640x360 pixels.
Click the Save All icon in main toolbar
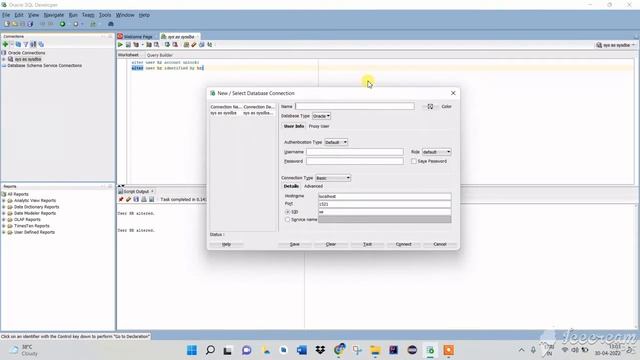pos(30,24)
